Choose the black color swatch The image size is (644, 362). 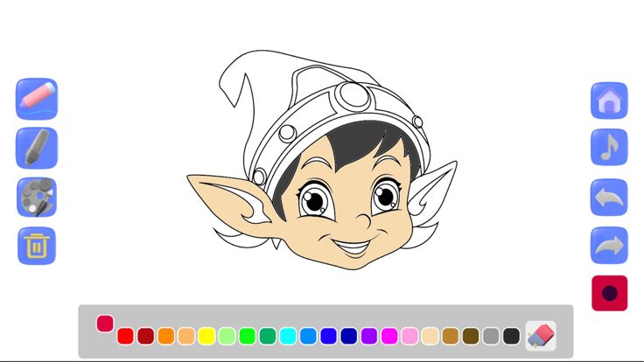click(x=511, y=336)
